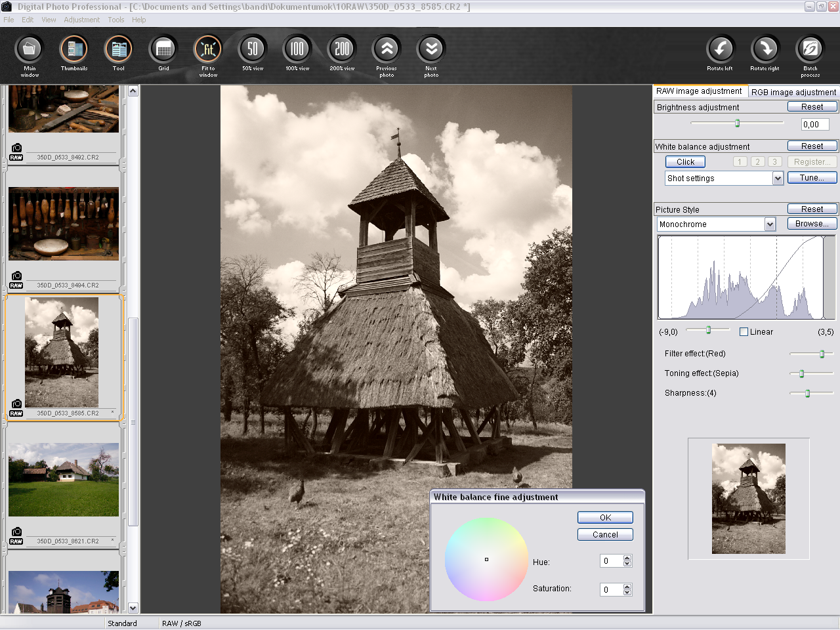The image size is (840, 630).
Task: Switch to 50% view
Action: click(253, 49)
